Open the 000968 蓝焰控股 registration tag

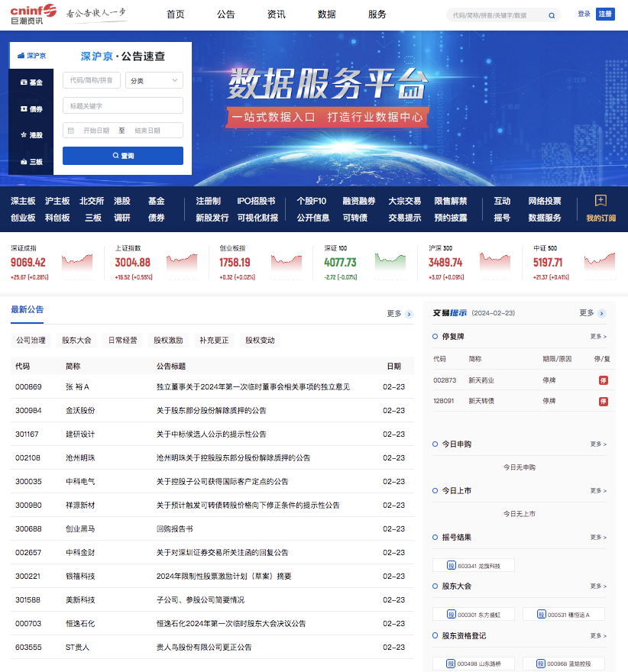(563, 664)
